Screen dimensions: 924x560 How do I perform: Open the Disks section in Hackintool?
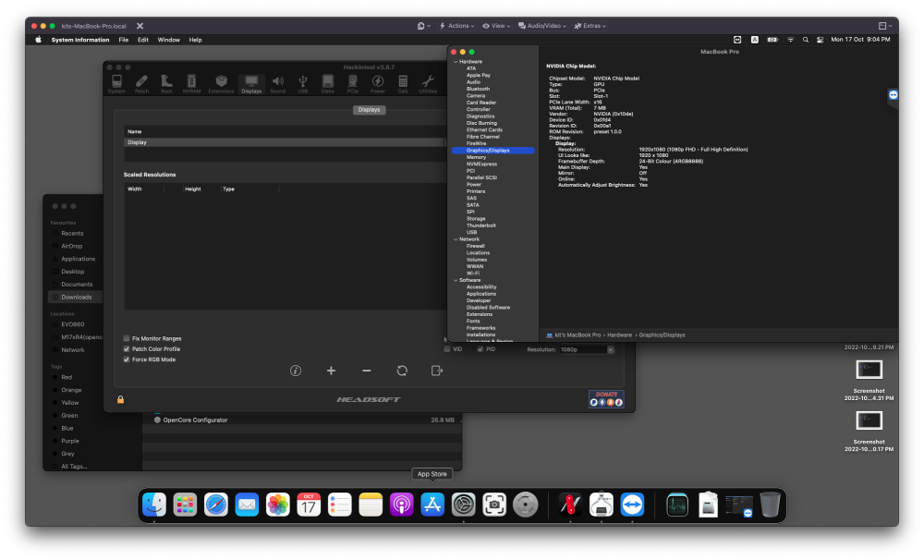tap(328, 84)
